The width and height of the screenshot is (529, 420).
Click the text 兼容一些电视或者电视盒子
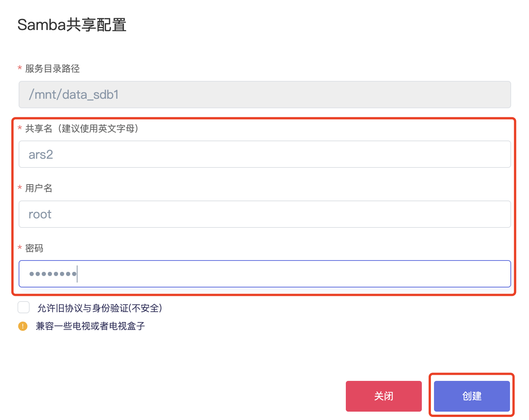pyautogui.click(x=90, y=326)
